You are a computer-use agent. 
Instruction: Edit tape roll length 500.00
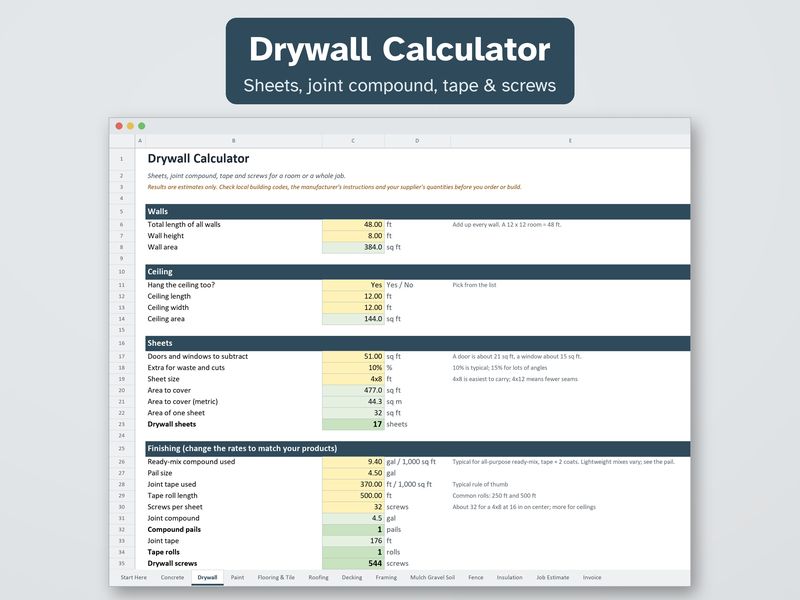pos(353,495)
